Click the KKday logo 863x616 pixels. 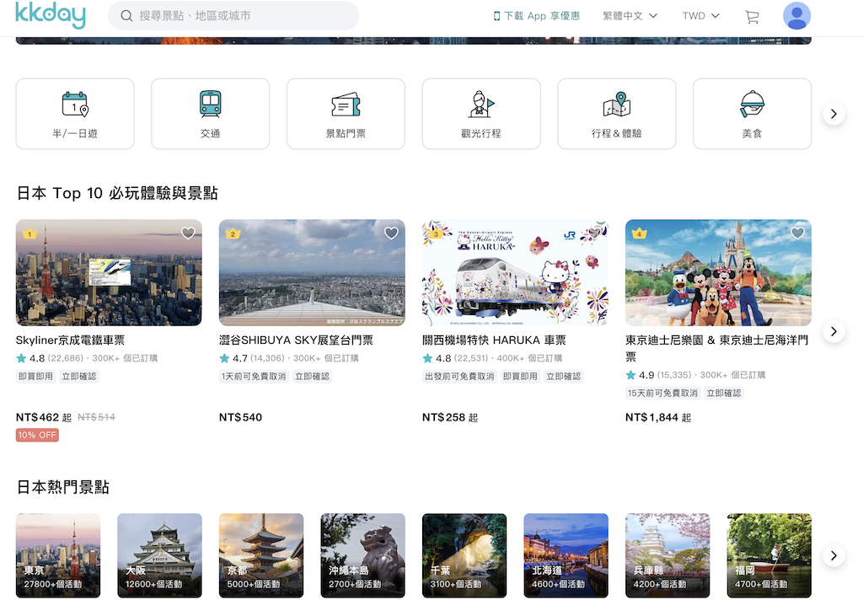pyautogui.click(x=51, y=16)
